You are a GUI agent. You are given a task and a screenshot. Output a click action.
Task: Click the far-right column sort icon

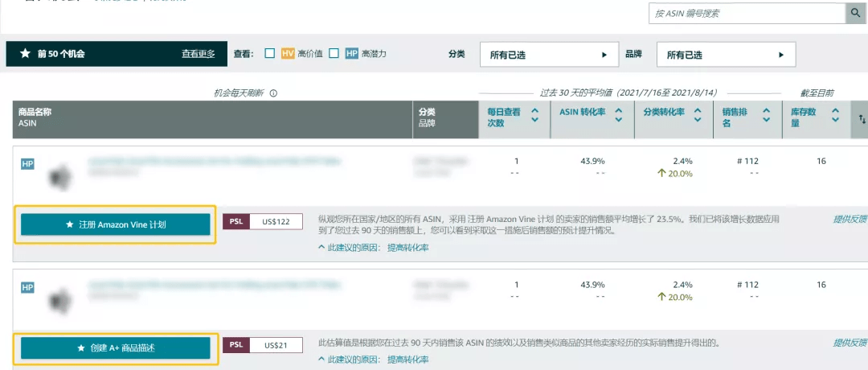click(x=862, y=119)
